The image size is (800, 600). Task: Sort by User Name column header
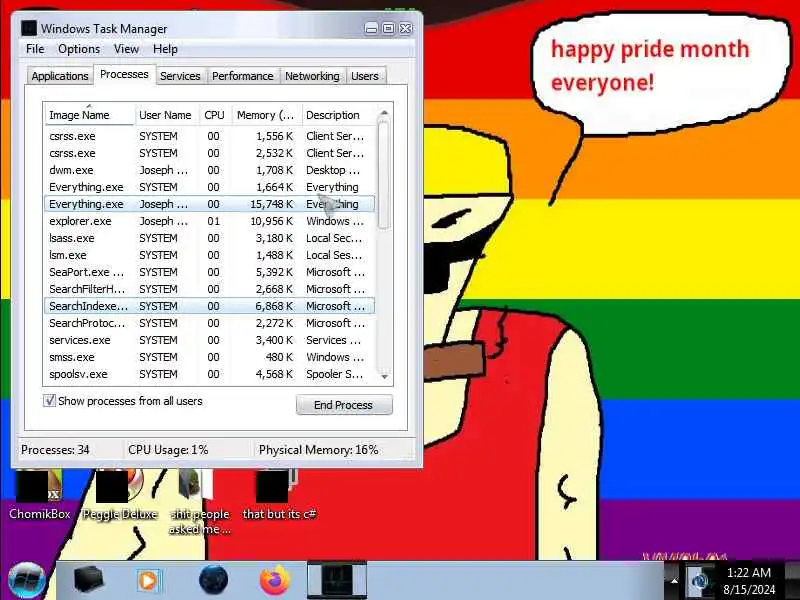[167, 115]
